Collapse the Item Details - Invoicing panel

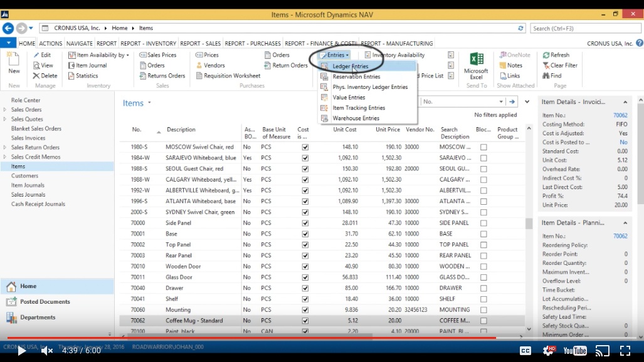(625, 102)
